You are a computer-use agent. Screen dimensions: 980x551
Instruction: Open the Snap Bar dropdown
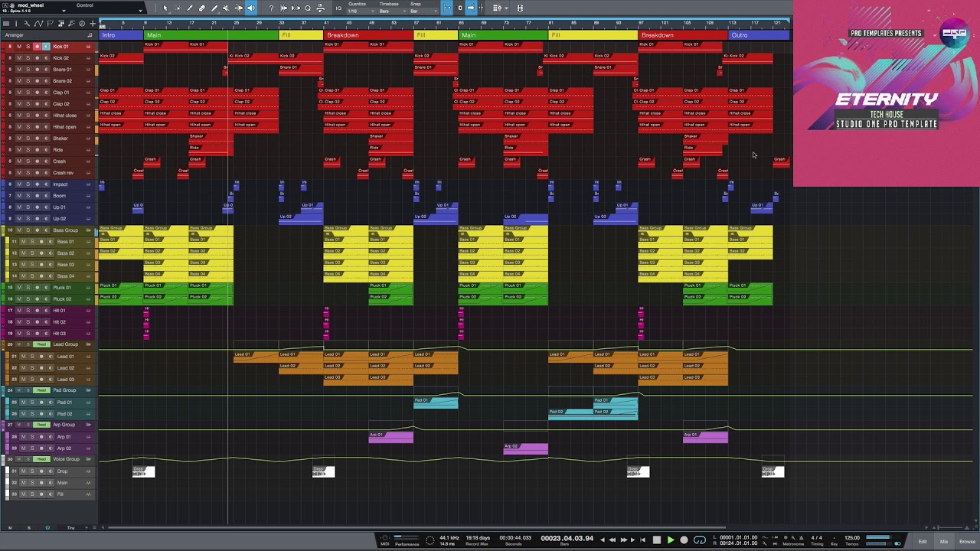tap(423, 11)
